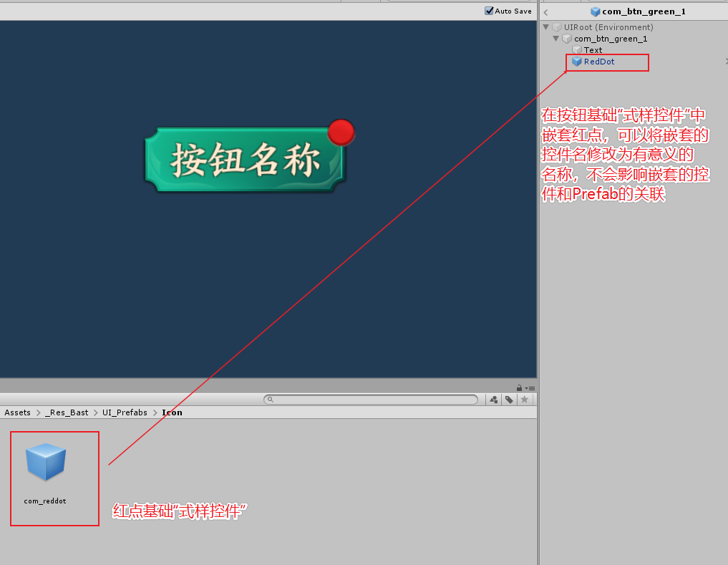The width and height of the screenshot is (728, 565).
Task: Click the com_reddot file name label
Action: [45, 501]
